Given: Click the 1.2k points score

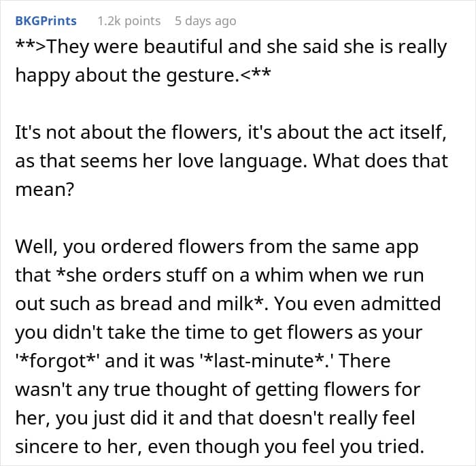Looking at the screenshot, I should (129, 21).
